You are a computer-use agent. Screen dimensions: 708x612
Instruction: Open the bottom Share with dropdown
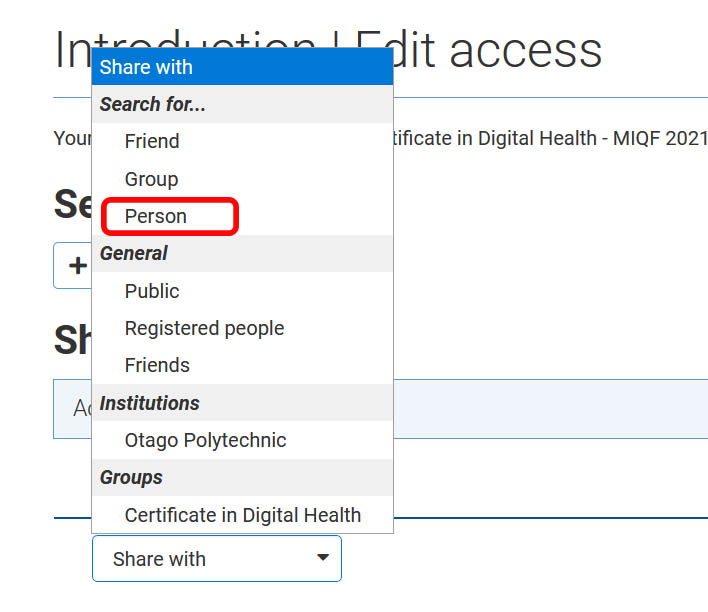pos(216,558)
